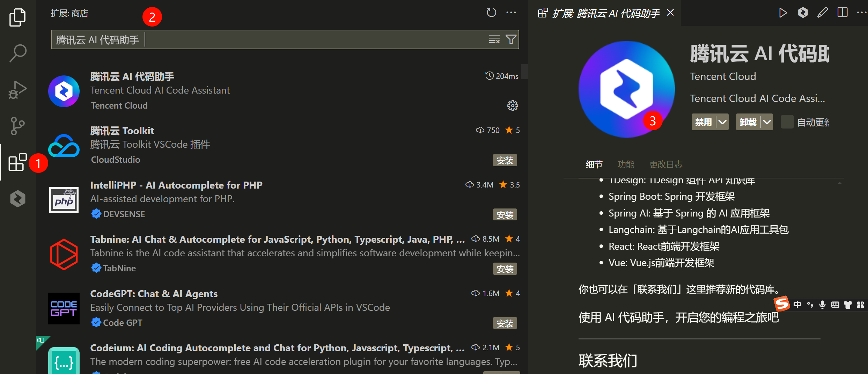868x374 pixels.
Task: Clear extensions search results
Action: coord(494,39)
